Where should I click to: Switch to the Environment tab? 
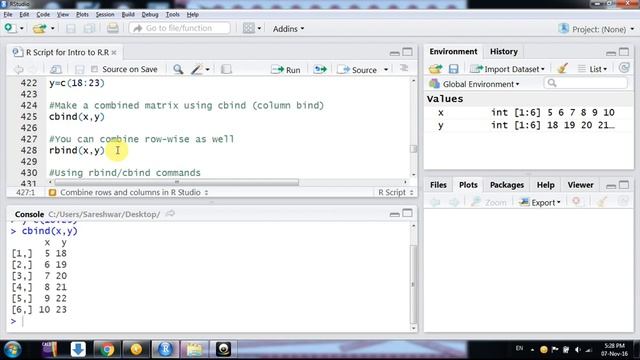453,51
